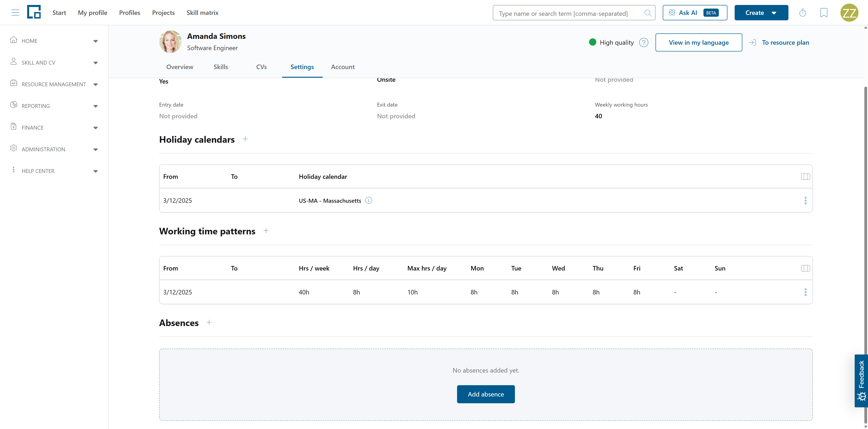Screen dimensions: 868x429
Task: Click the Home sidebar icon
Action: click(x=14, y=40)
